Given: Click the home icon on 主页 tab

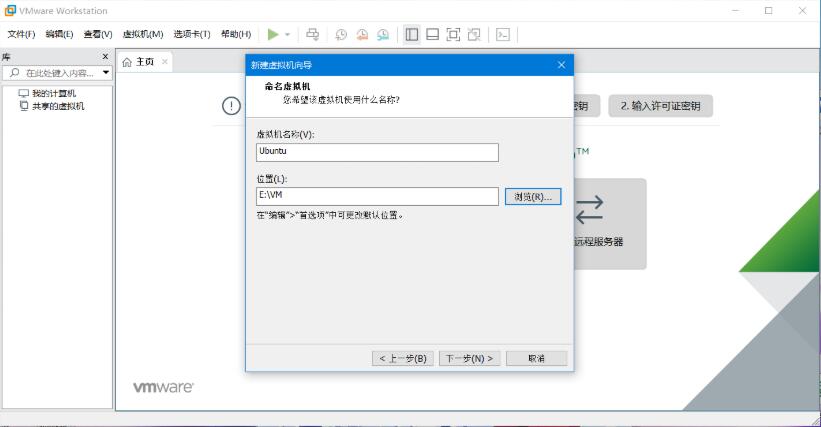Looking at the screenshot, I should click(x=127, y=62).
